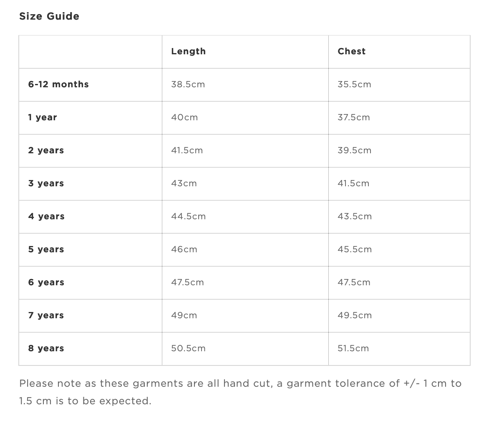Click the 1 year row label
Image resolution: width=504 pixels, height=421 pixels.
(43, 117)
